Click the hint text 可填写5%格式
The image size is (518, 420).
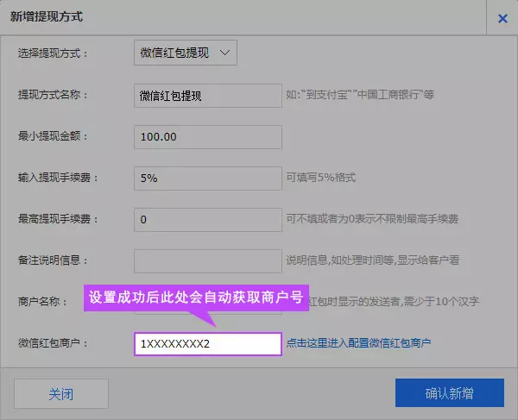pyautogui.click(x=321, y=178)
